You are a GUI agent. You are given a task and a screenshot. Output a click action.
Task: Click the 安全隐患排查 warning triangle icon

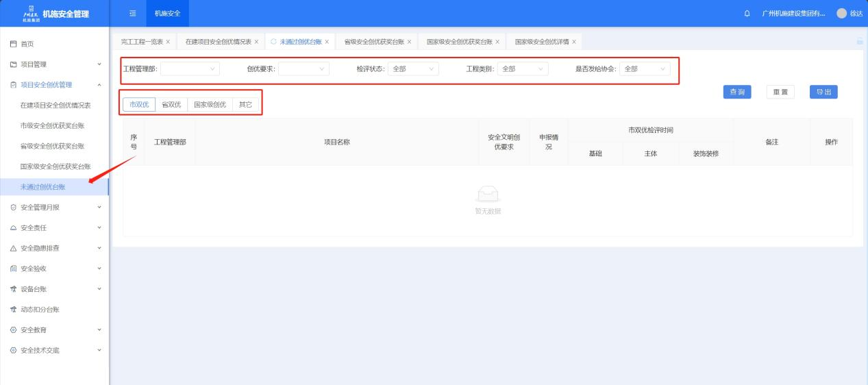point(14,248)
